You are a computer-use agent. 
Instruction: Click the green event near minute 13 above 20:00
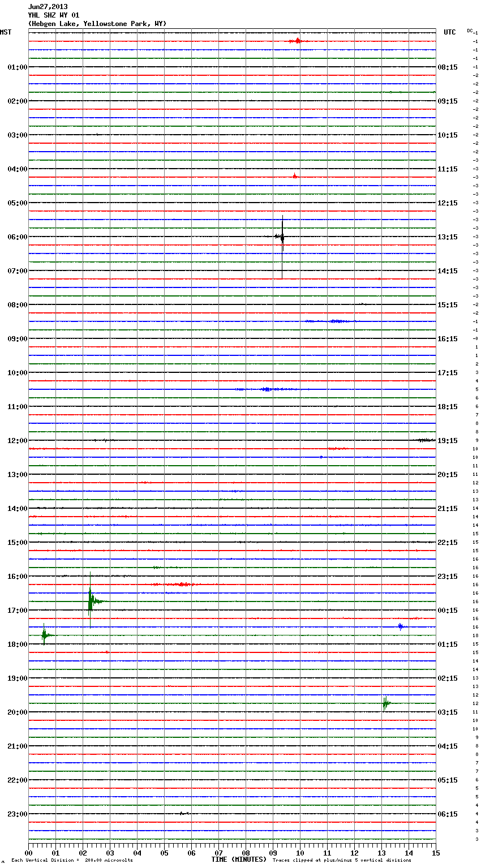coord(386,703)
